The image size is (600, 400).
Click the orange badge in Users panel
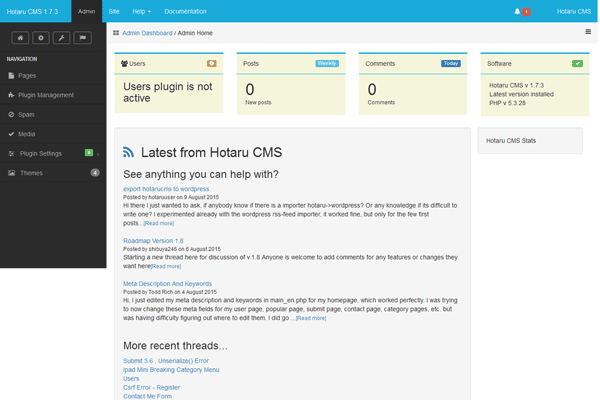pyautogui.click(x=211, y=63)
